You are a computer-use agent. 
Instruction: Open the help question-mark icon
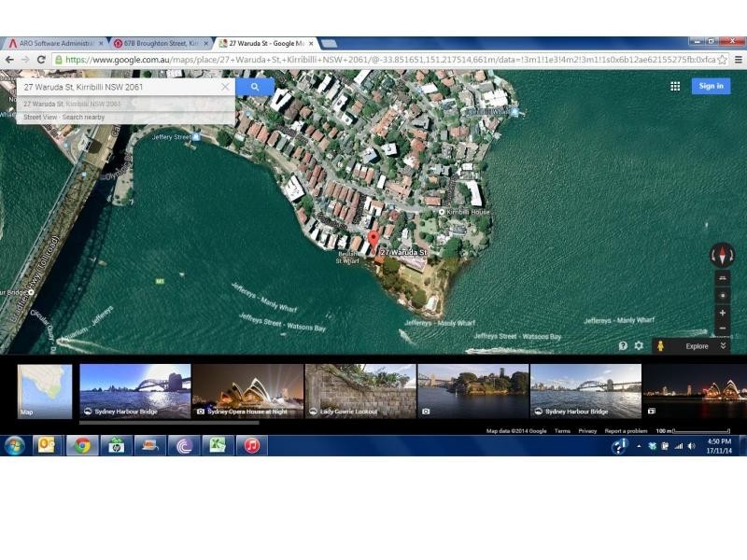point(623,345)
